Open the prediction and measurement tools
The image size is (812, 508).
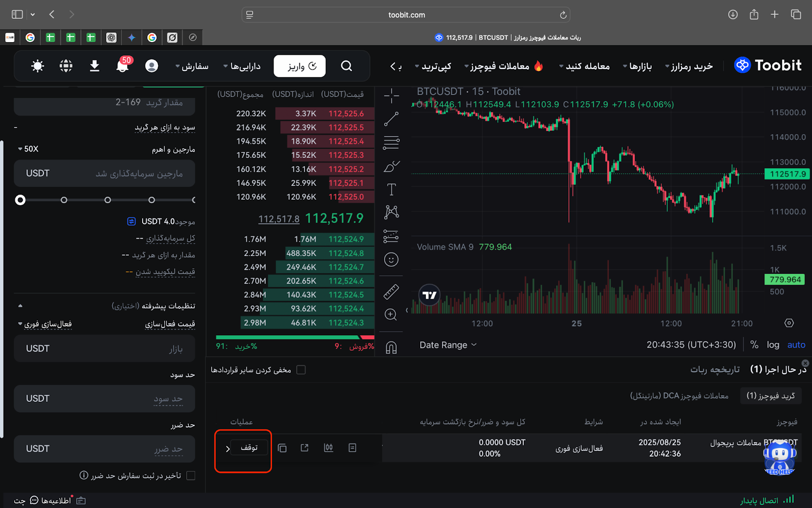tap(391, 236)
